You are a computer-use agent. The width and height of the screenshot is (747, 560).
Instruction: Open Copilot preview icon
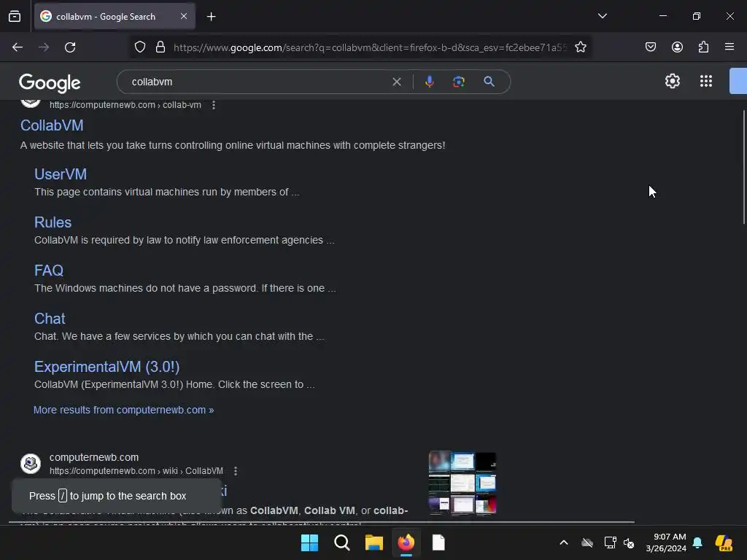pos(724,542)
